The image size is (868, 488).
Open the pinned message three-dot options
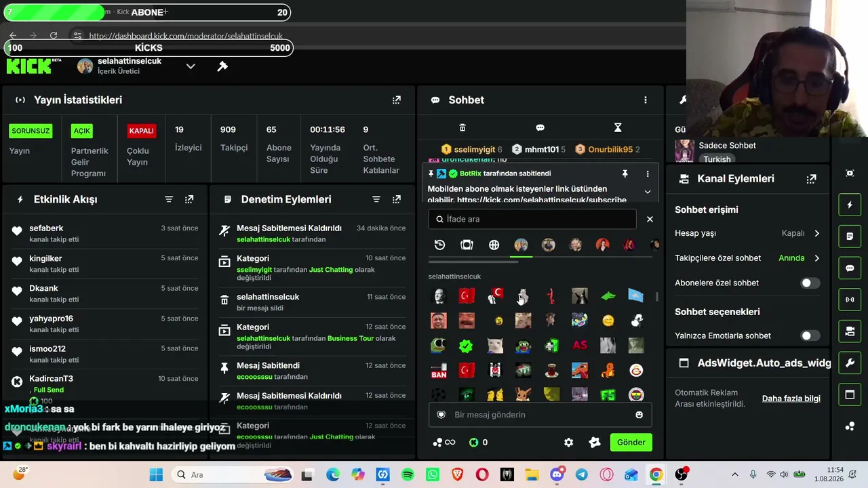tap(648, 174)
